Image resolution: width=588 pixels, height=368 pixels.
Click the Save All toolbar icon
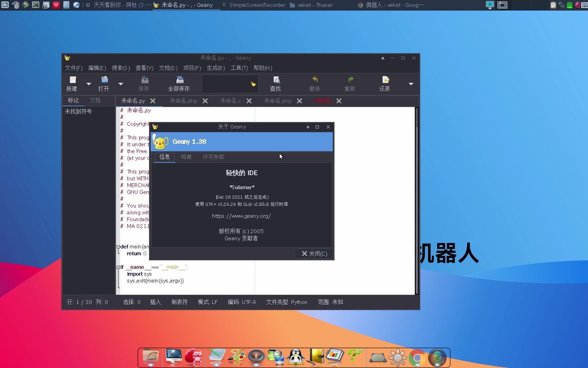179,83
